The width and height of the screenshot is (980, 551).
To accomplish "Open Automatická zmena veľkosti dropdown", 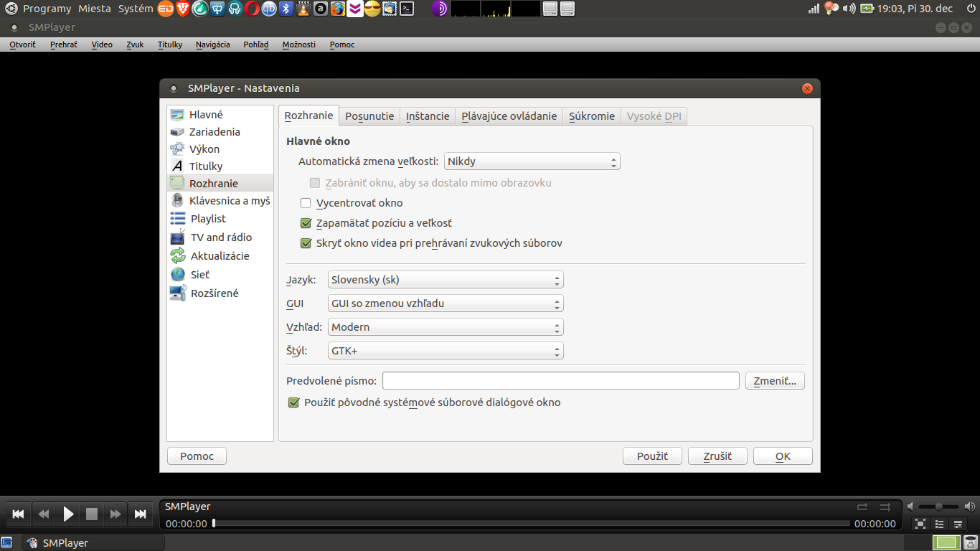I will click(532, 161).
